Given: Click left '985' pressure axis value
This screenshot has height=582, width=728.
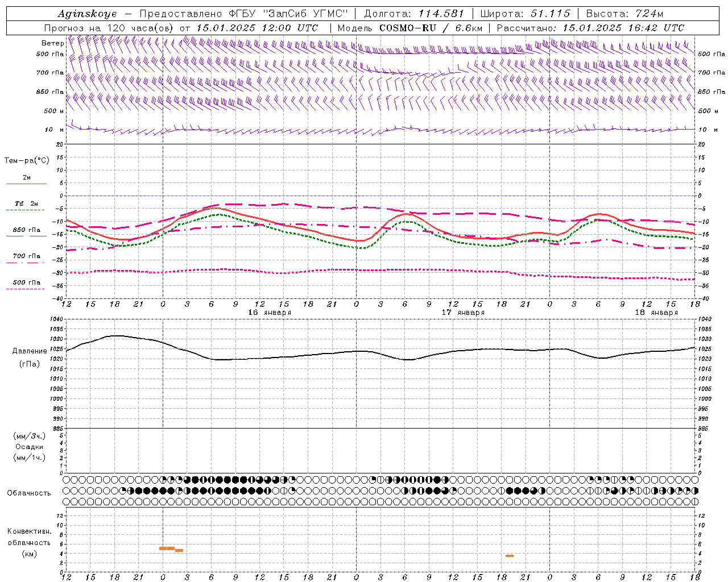Looking at the screenshot, I should [58, 429].
